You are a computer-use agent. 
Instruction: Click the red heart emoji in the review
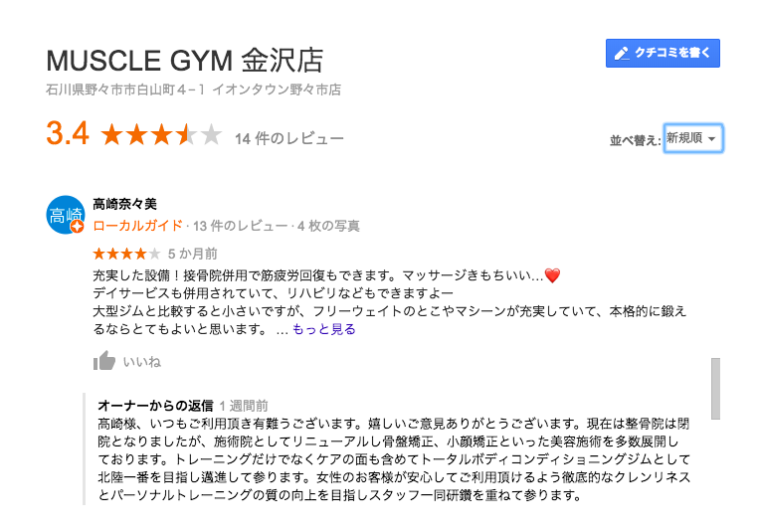pyautogui.click(x=553, y=275)
